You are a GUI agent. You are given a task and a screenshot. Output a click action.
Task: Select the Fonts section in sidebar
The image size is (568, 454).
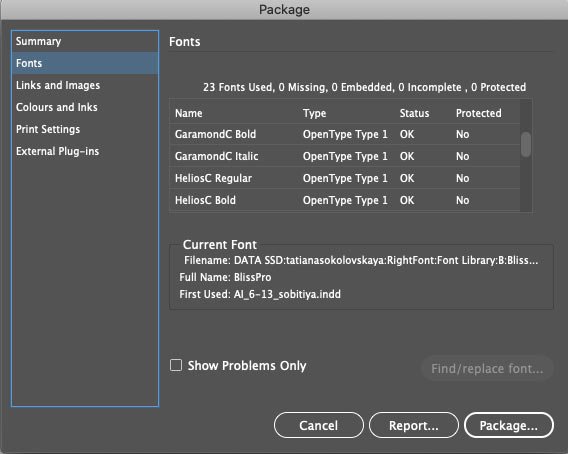coord(85,63)
